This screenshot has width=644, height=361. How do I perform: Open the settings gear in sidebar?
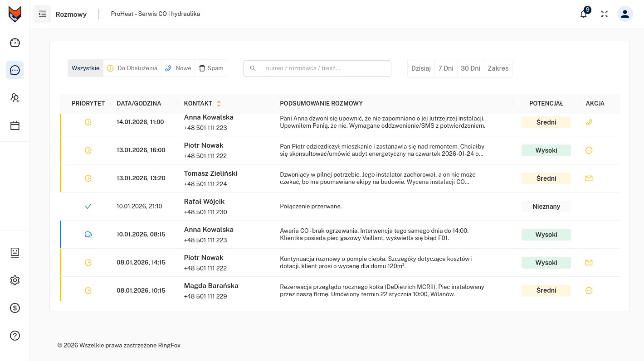pos(15,280)
